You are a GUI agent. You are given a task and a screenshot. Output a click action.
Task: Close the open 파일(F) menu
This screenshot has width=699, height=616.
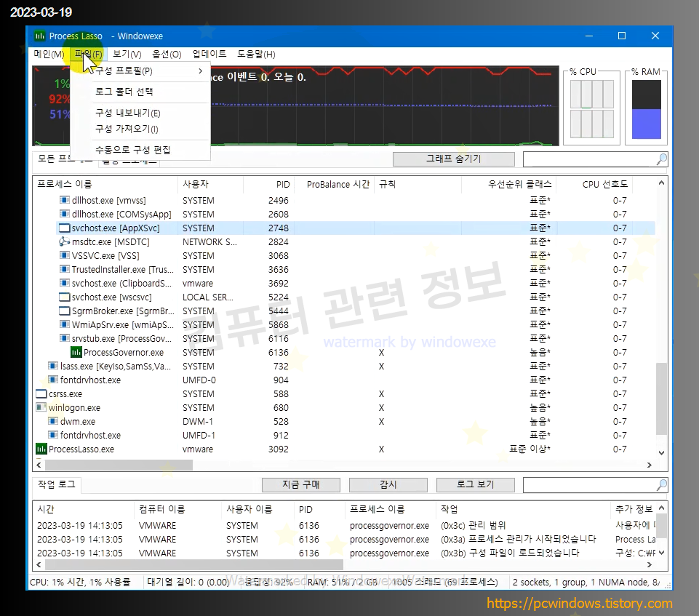pos(88,54)
